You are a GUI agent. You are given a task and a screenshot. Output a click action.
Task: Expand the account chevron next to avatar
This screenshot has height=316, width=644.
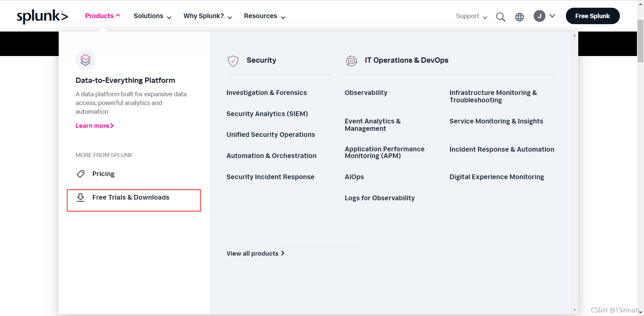tap(552, 16)
